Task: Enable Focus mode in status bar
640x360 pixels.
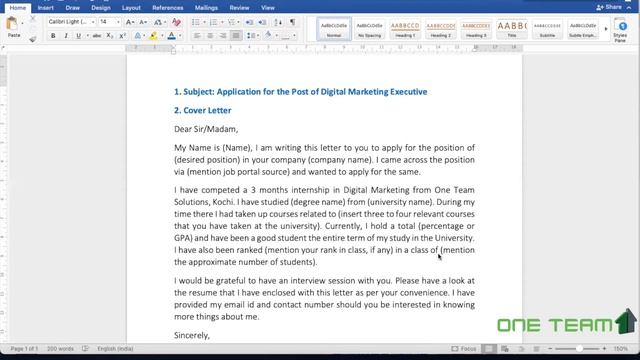Action: click(x=464, y=349)
